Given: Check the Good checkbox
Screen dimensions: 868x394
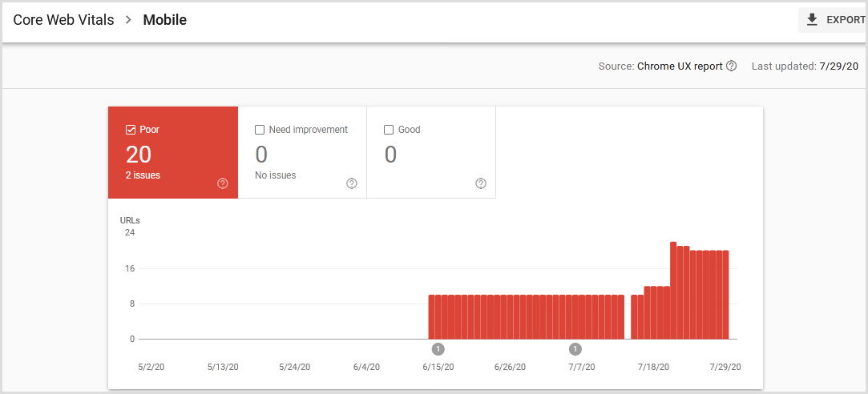Looking at the screenshot, I should pyautogui.click(x=389, y=130).
